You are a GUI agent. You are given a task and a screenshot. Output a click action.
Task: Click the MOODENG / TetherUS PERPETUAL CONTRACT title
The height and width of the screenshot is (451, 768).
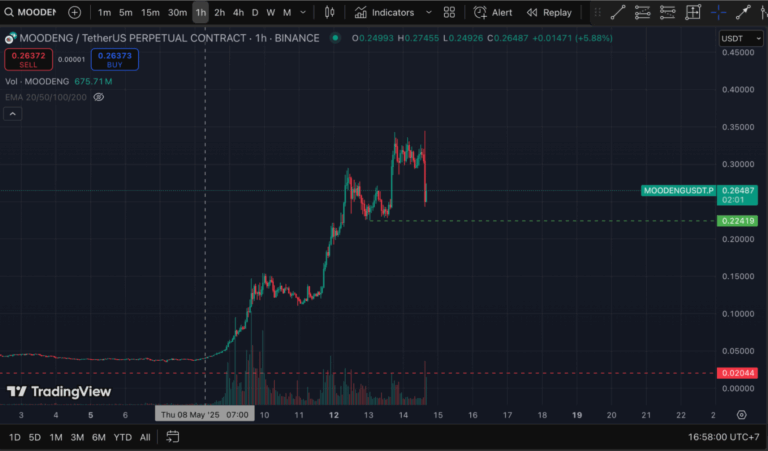click(133, 38)
